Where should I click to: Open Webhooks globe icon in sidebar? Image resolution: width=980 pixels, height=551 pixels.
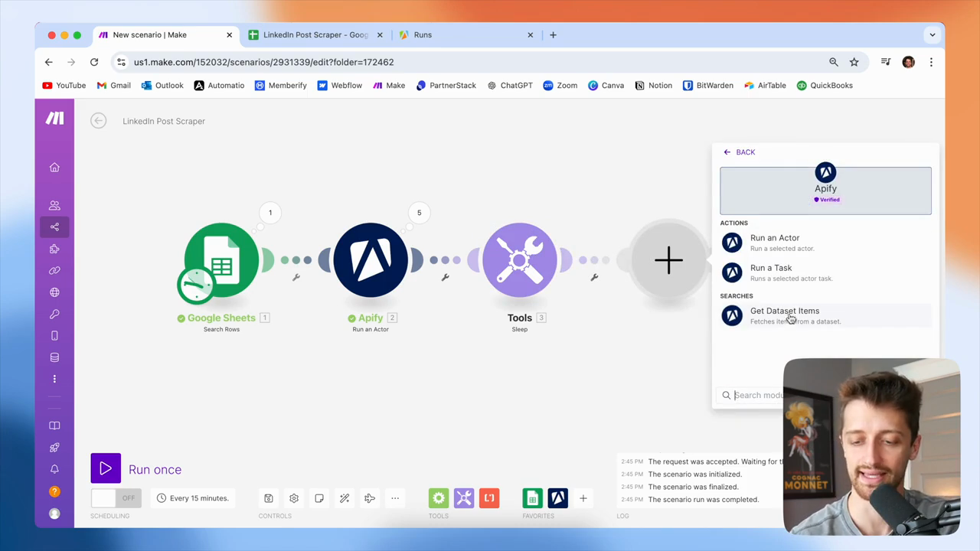pyautogui.click(x=54, y=292)
